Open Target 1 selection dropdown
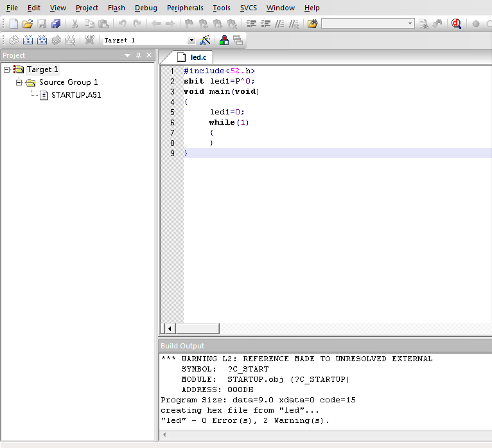Image resolution: width=492 pixels, height=448 pixels. coord(191,40)
